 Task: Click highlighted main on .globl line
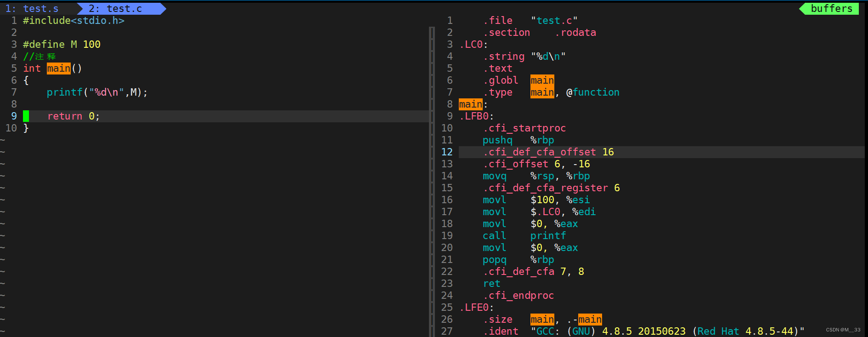click(x=542, y=80)
